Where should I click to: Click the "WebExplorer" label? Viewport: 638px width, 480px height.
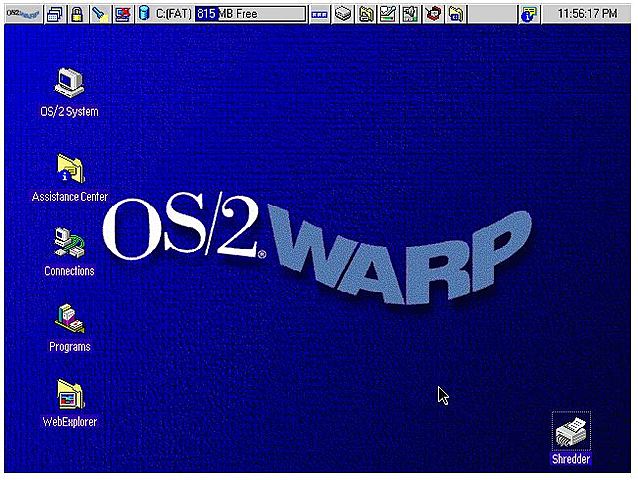[70, 421]
